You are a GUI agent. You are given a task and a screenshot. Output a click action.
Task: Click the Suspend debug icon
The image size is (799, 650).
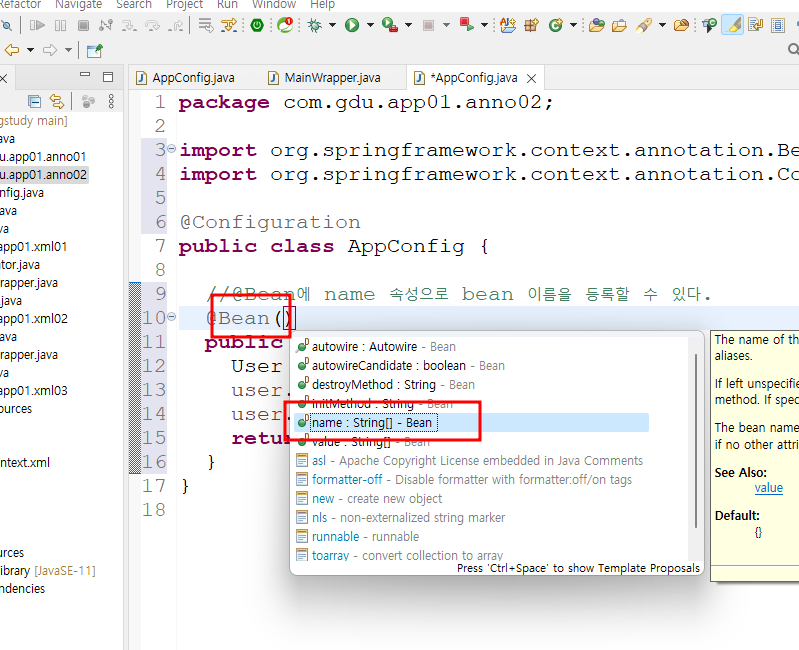coord(60,24)
